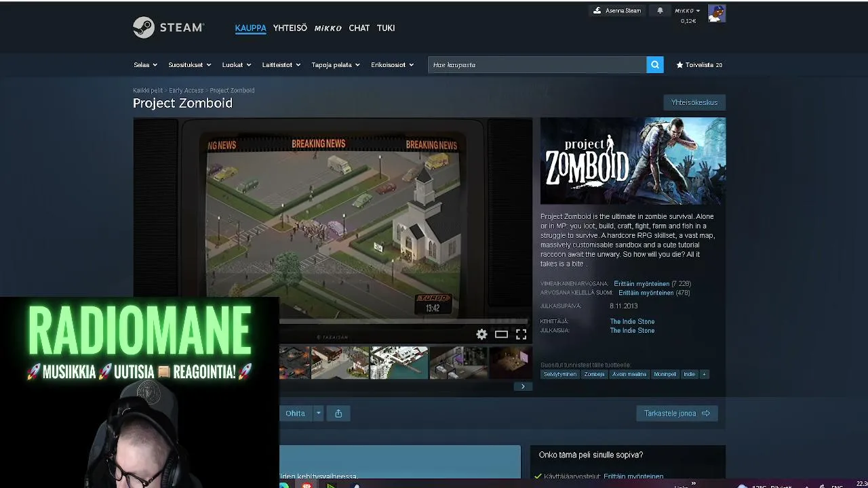Expand the Tapoja pelata menu
The width and height of the screenshot is (868, 488).
coord(336,65)
